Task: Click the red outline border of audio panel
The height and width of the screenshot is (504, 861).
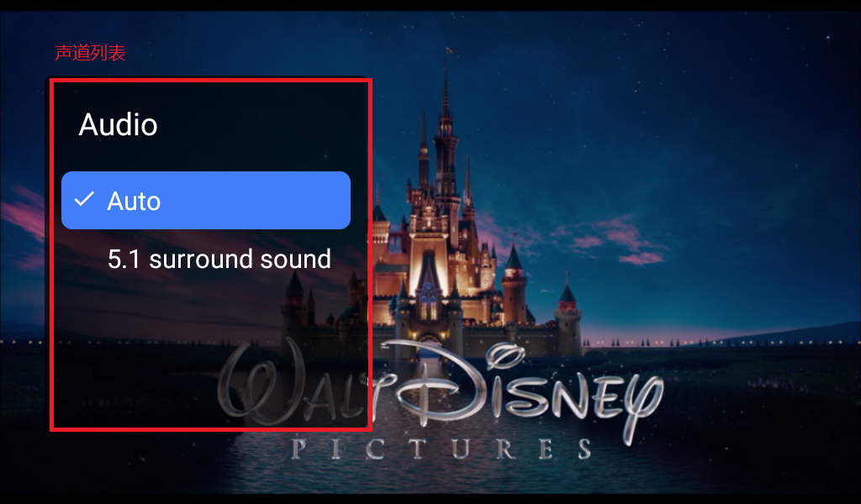Action: click(370, 255)
